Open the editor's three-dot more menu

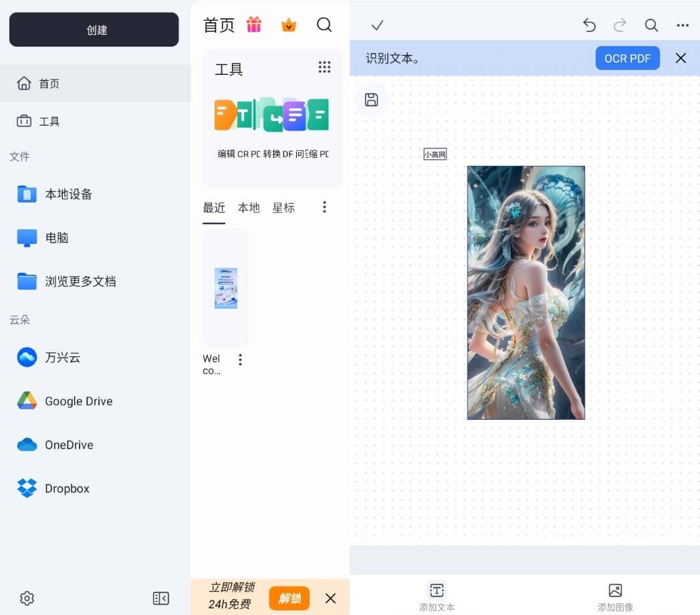tap(683, 25)
